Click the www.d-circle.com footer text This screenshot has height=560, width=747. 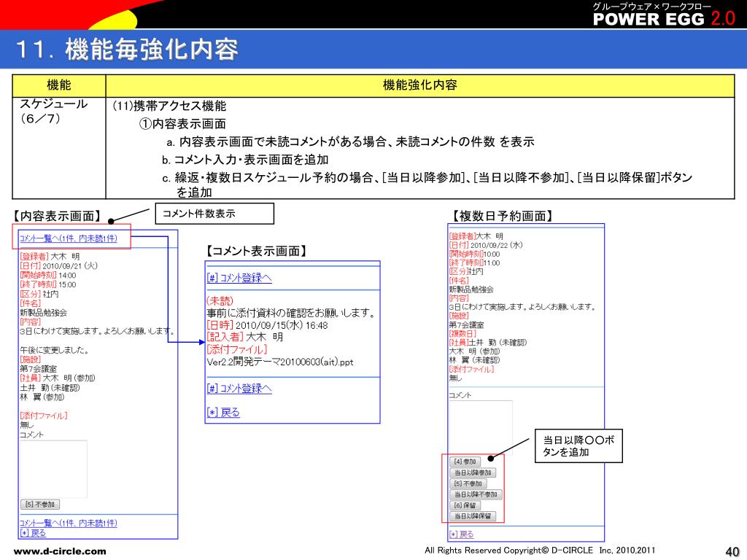(x=60, y=551)
